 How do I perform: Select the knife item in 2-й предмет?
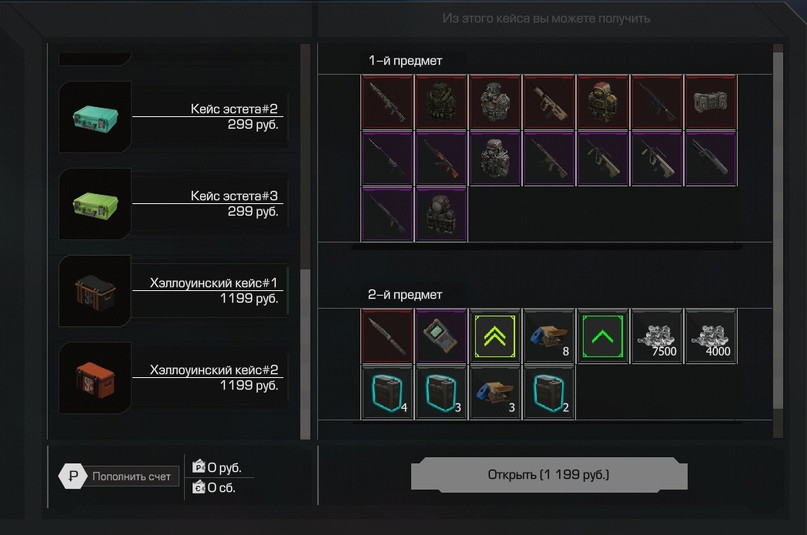click(387, 336)
